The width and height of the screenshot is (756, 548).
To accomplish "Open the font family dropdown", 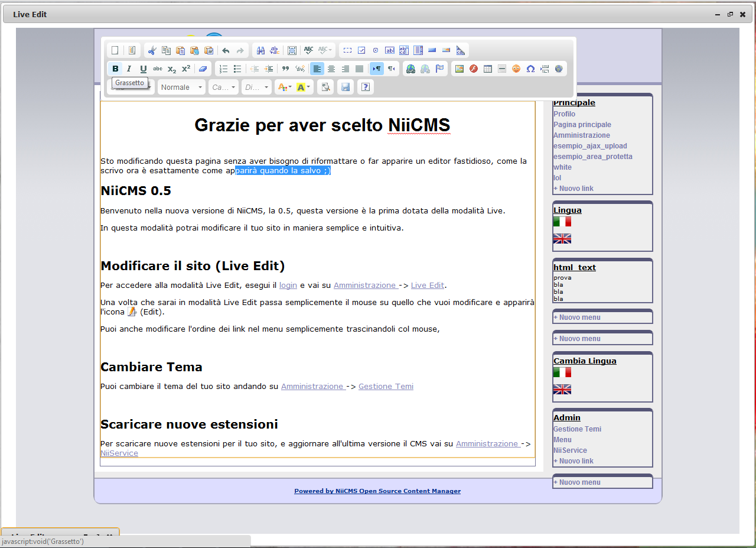I will tap(223, 87).
